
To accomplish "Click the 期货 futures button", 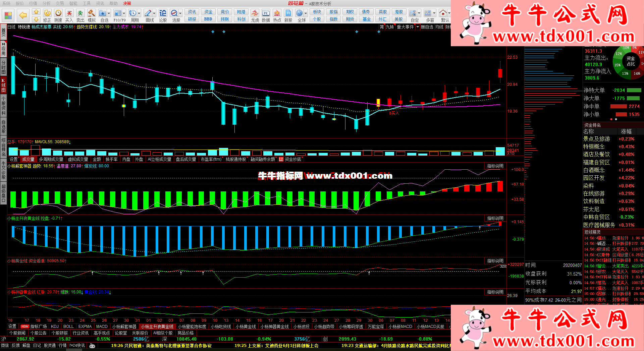I will [x=350, y=19].
